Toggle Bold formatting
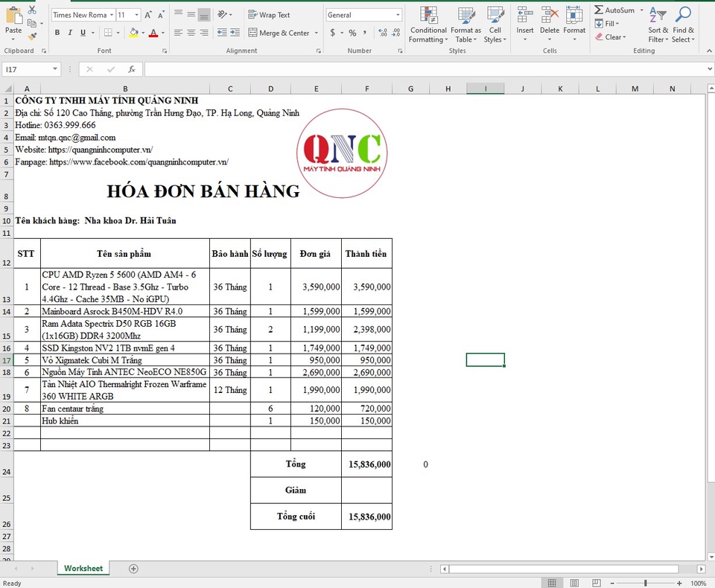 (x=57, y=32)
